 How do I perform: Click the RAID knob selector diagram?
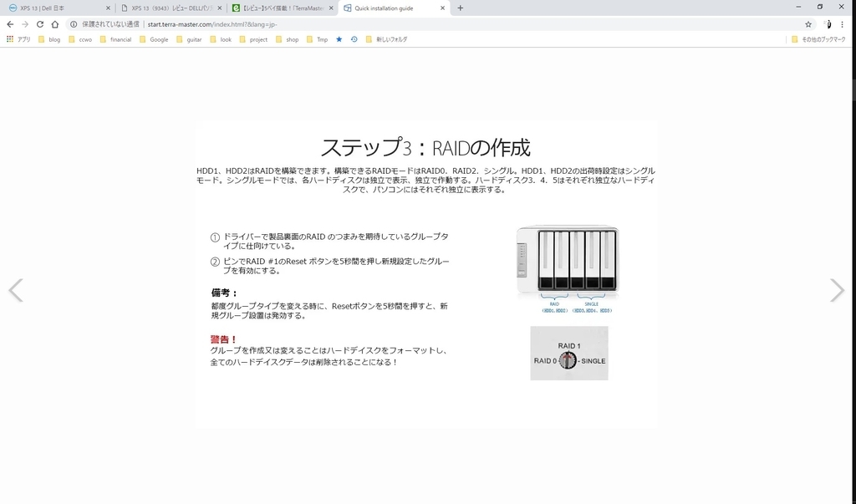coord(568,354)
